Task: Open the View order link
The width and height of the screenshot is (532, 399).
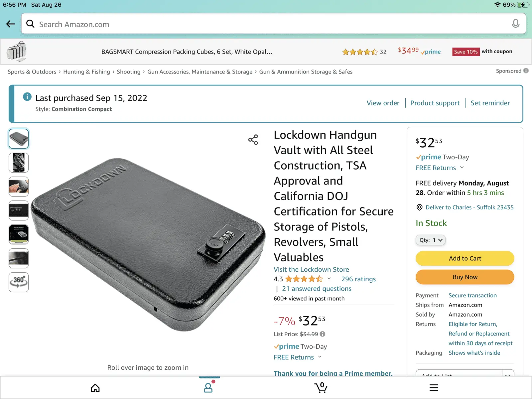Action: 383,103
